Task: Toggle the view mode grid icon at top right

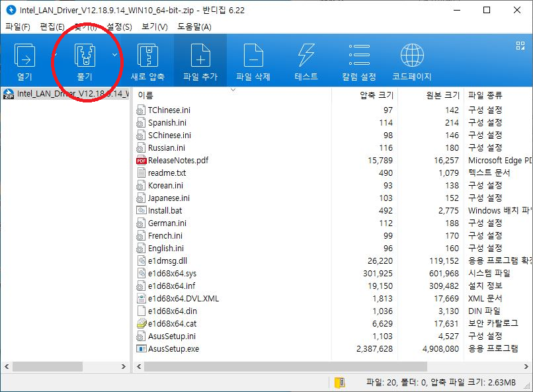Action: 520,46
